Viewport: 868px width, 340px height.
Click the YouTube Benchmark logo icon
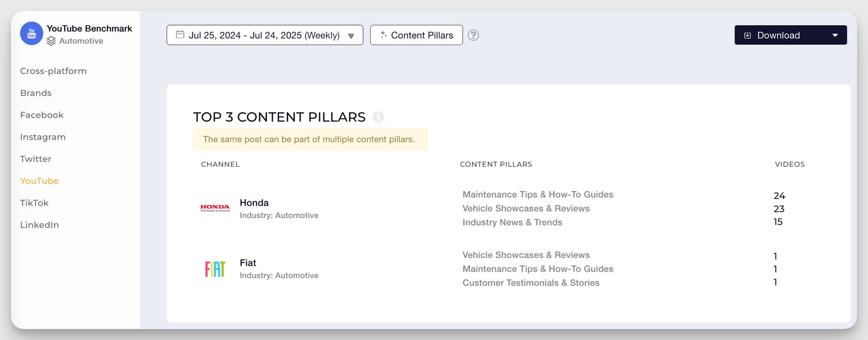pos(32,33)
